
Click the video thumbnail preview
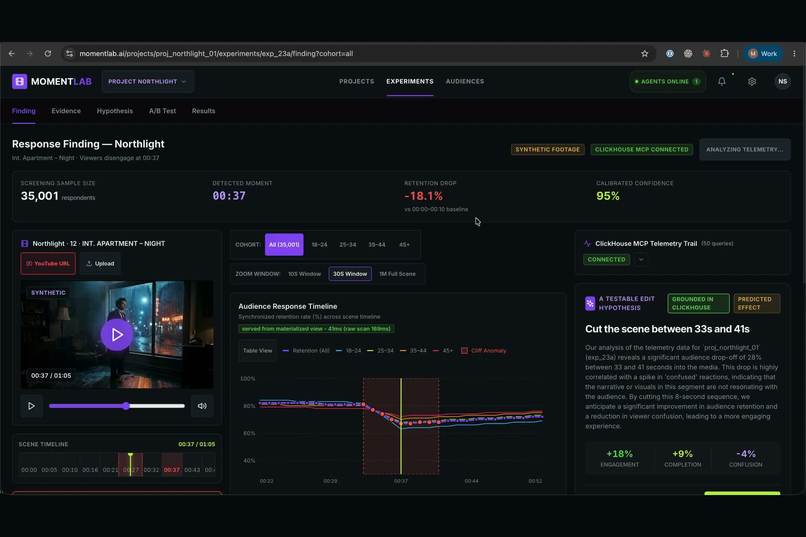pos(117,335)
